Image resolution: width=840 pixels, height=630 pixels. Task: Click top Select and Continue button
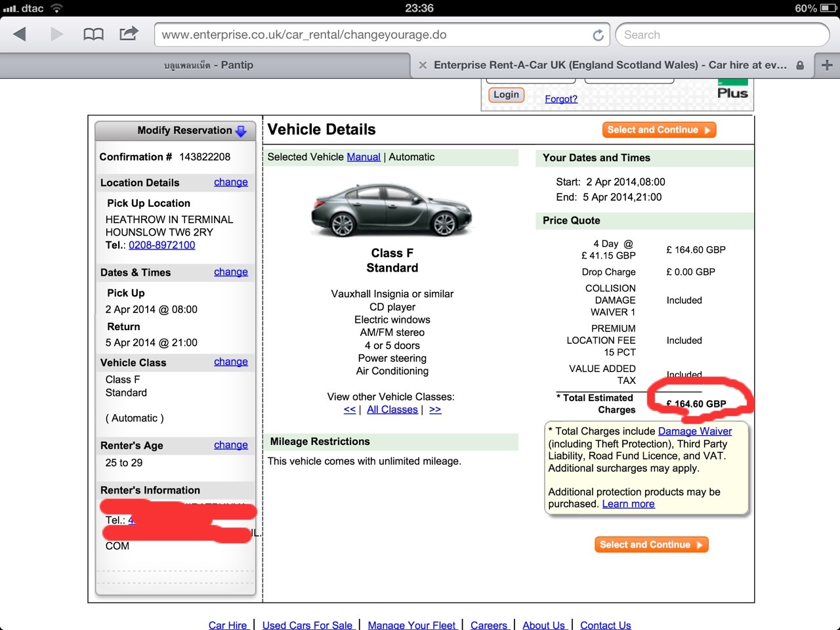coord(659,130)
